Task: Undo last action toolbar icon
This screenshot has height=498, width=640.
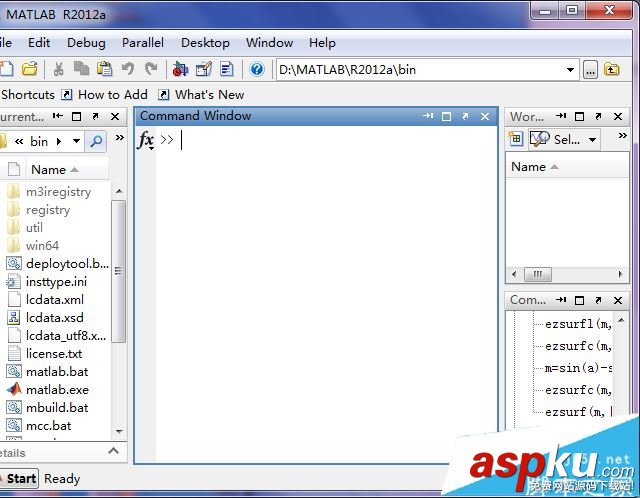Action: coord(128,69)
